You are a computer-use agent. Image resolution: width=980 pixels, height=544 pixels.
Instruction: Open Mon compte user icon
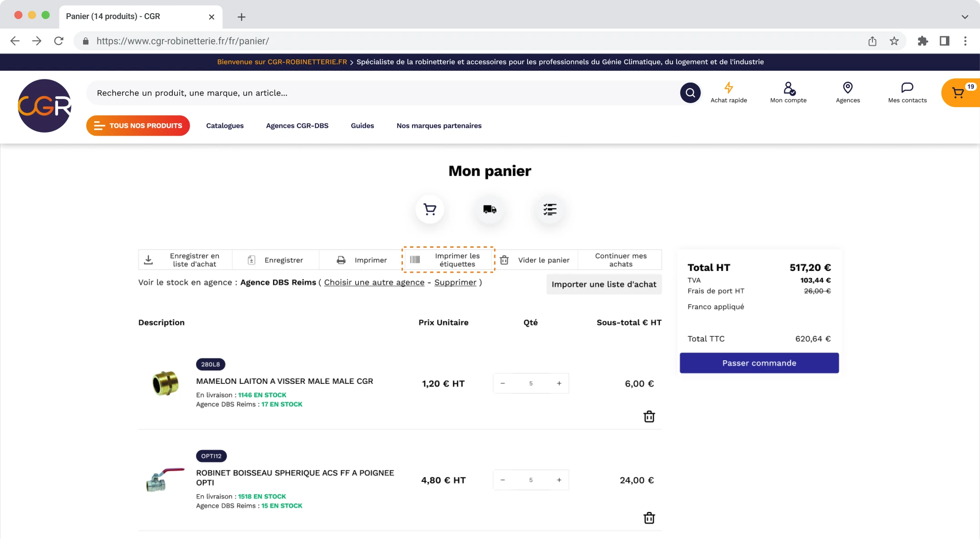pos(789,88)
